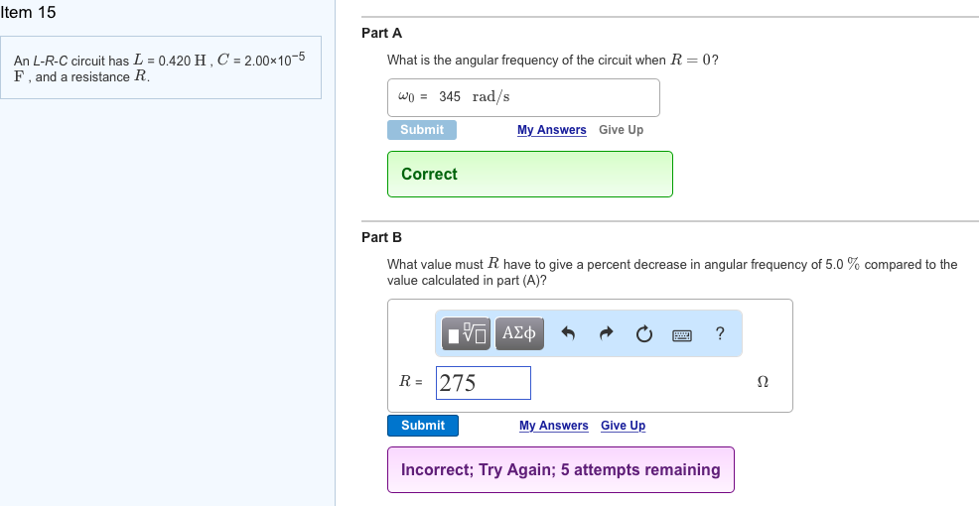
Task: Click the Ω unit label
Action: click(763, 382)
